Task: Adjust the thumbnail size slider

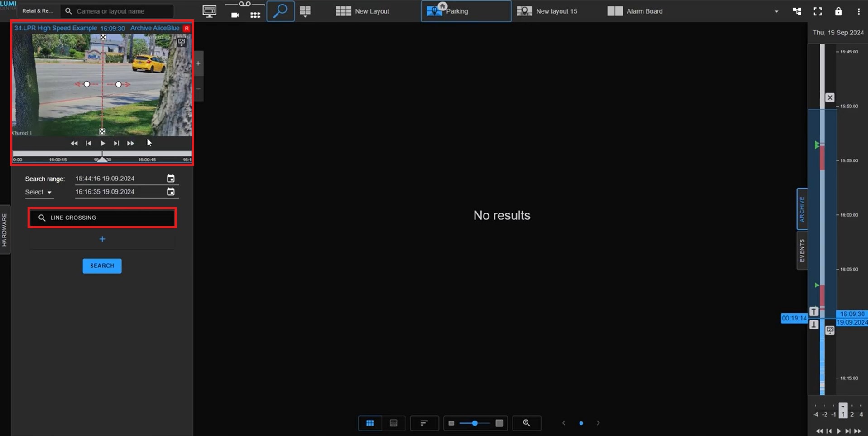Action: point(475,423)
